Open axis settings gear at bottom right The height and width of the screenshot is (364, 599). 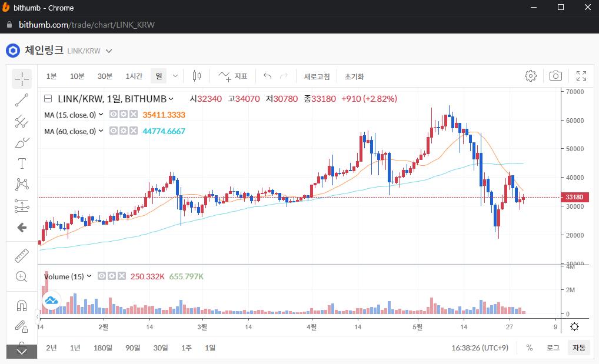tap(574, 327)
